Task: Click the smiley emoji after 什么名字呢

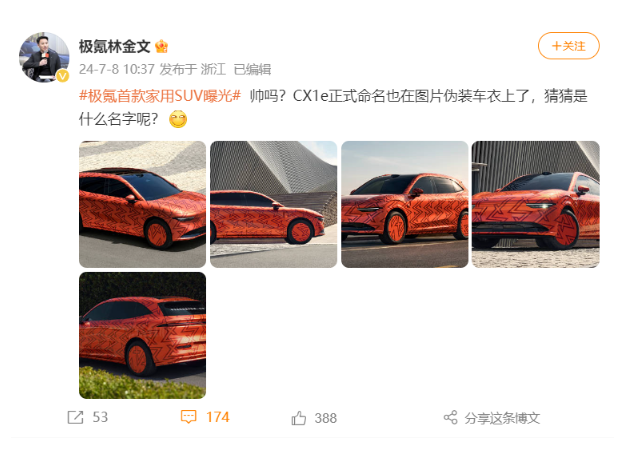Action: [178, 119]
